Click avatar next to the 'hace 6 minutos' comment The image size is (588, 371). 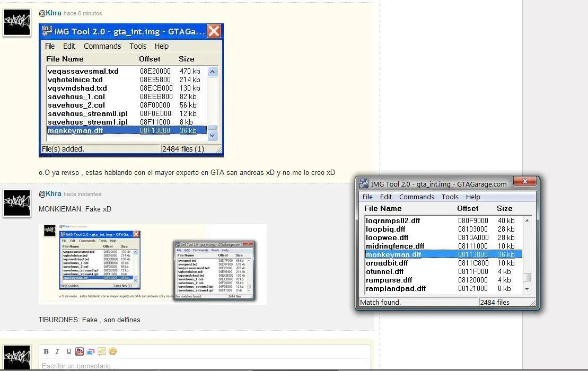[17, 22]
